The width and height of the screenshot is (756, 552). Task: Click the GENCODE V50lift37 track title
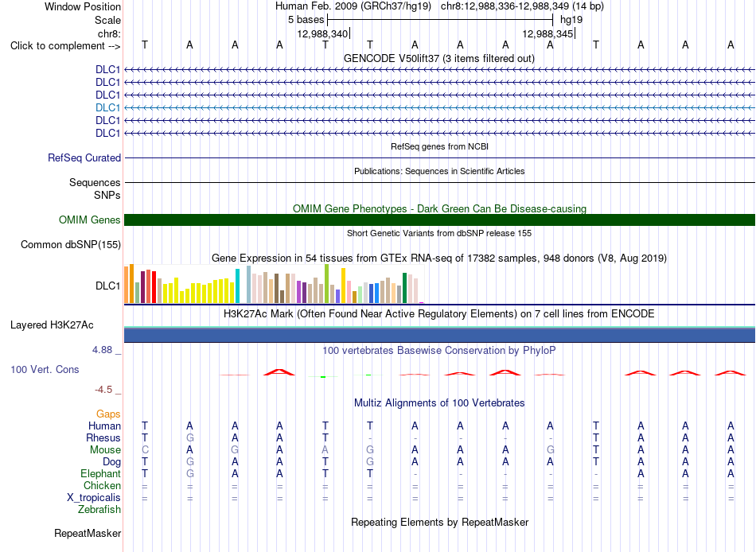coord(439,58)
